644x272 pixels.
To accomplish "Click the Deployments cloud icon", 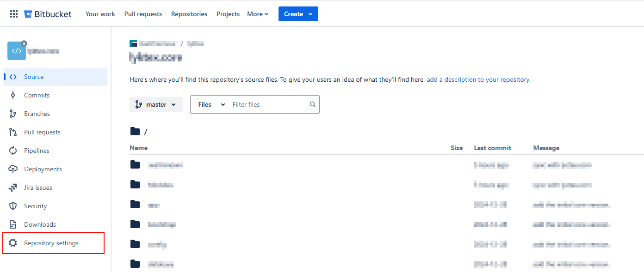I will click(13, 169).
